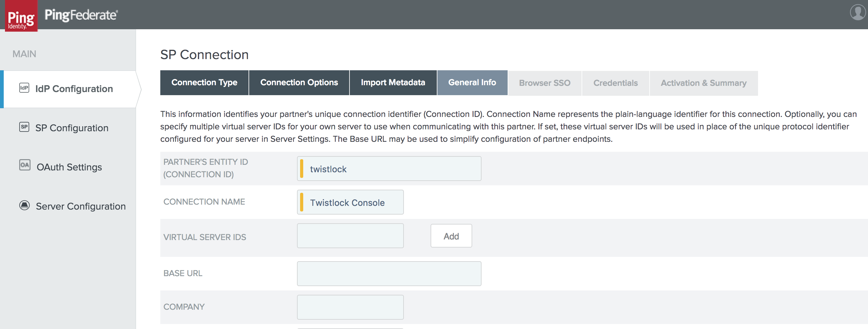Switch to the Connection Options tab

(x=299, y=83)
